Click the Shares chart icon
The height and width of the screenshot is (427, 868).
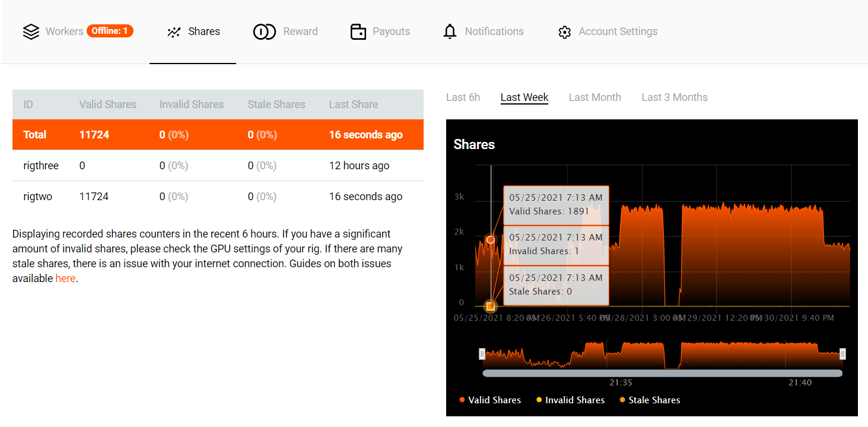pyautogui.click(x=174, y=32)
